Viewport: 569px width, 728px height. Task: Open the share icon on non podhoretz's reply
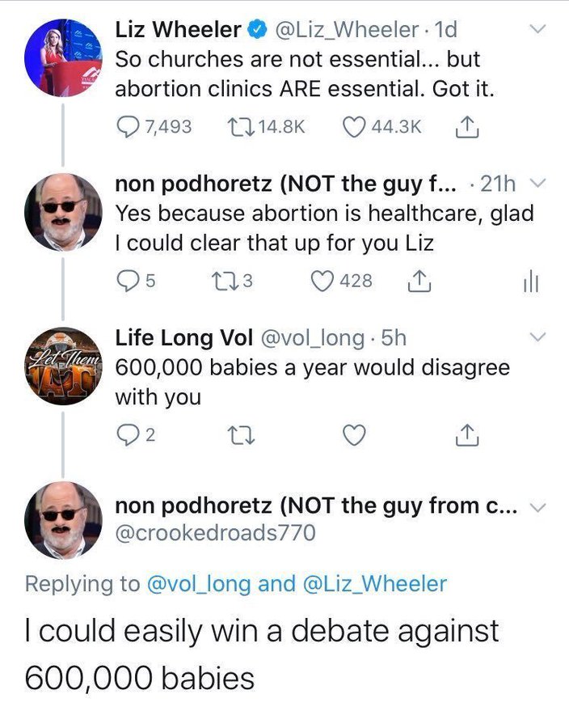418,277
